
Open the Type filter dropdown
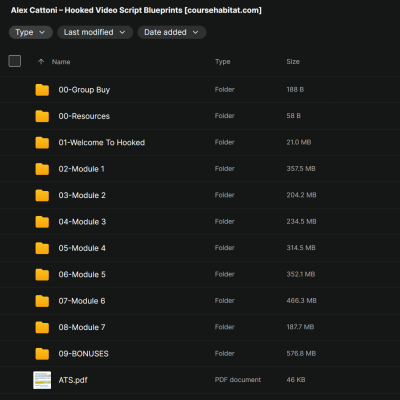[30, 32]
